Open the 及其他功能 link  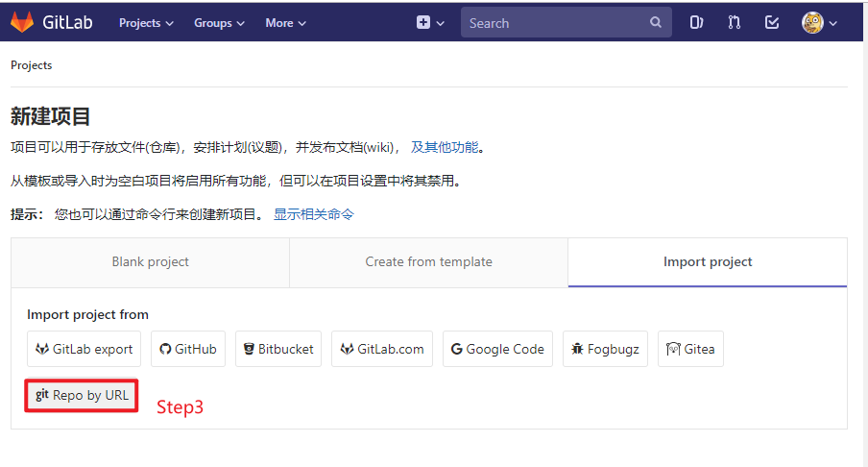click(x=445, y=147)
